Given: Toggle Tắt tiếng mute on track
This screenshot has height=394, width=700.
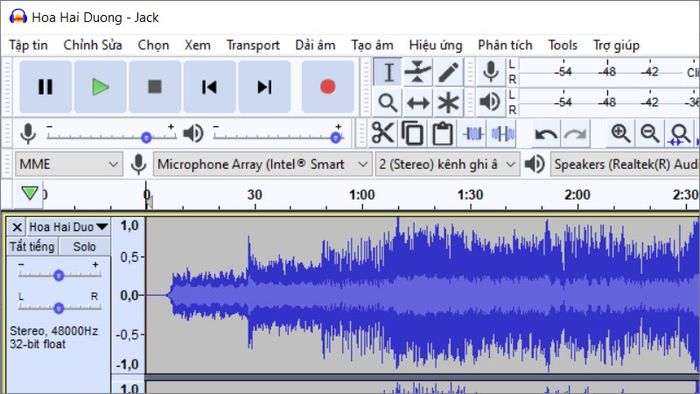Looking at the screenshot, I should pyautogui.click(x=33, y=246).
